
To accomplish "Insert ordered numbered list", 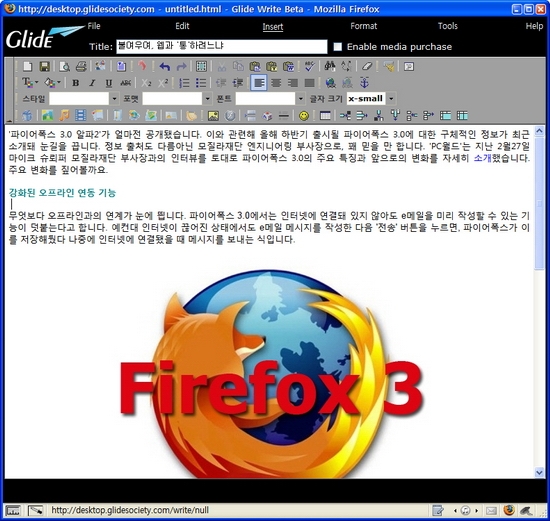I will click(184, 83).
